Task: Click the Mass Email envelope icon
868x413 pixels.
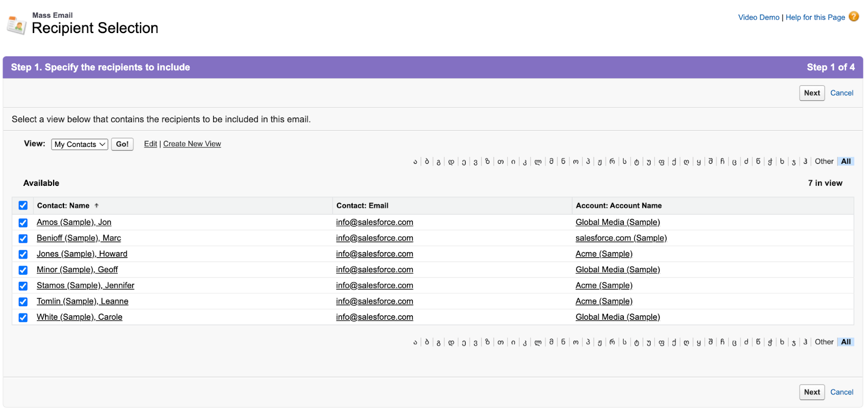Action: point(16,25)
